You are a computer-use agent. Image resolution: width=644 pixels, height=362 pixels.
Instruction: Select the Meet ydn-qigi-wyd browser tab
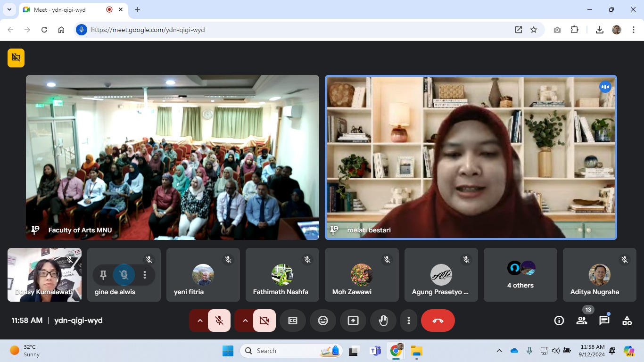point(66,9)
